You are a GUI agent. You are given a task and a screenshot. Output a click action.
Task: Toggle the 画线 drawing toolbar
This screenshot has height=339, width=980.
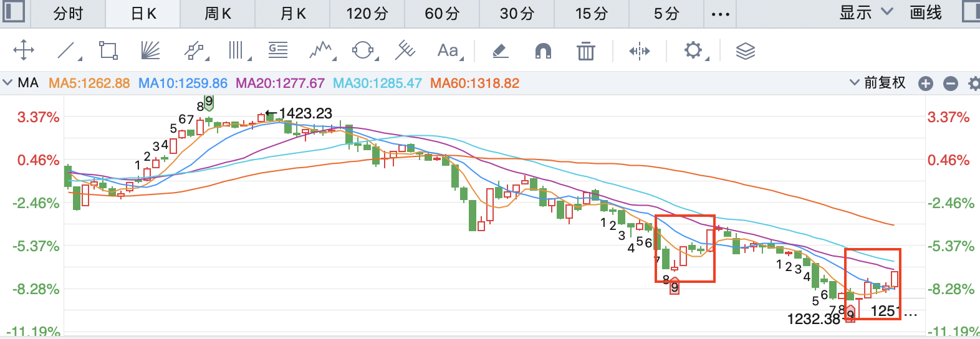click(926, 13)
